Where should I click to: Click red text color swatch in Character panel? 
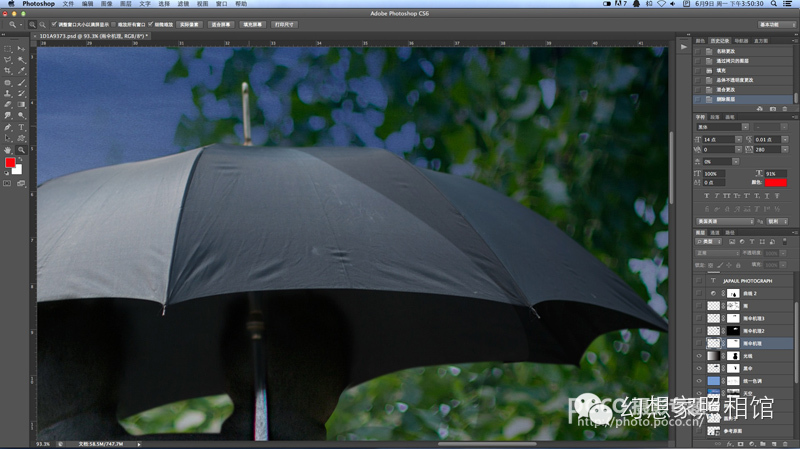coord(776,183)
